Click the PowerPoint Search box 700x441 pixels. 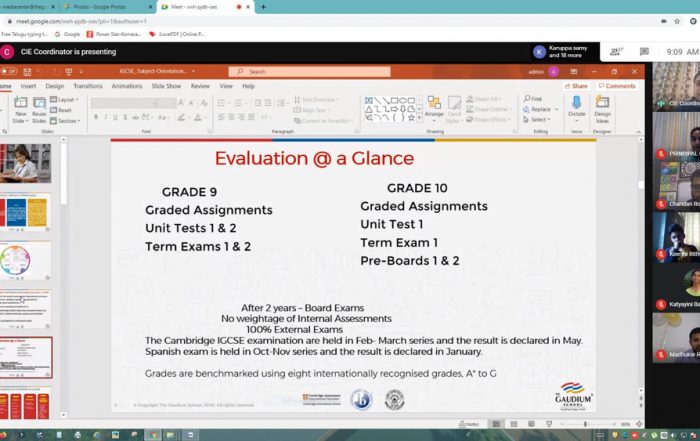[x=300, y=72]
